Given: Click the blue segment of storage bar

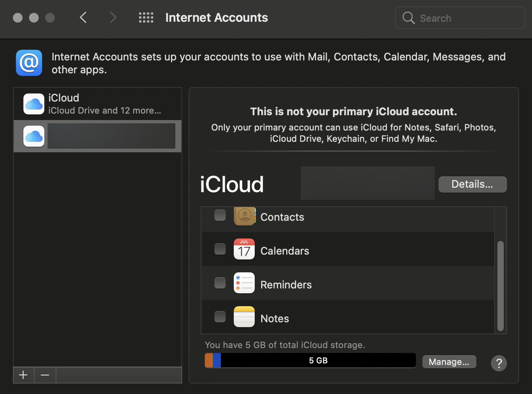Looking at the screenshot, I should 217,360.
